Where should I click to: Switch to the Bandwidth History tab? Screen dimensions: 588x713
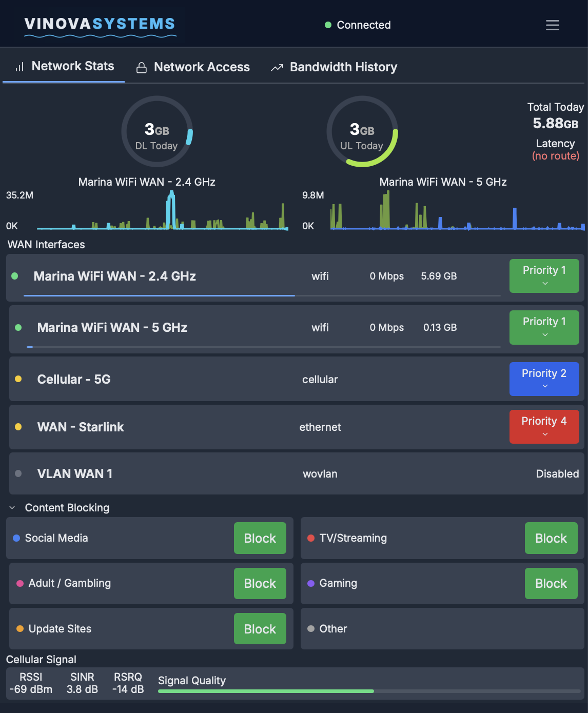[x=343, y=67]
